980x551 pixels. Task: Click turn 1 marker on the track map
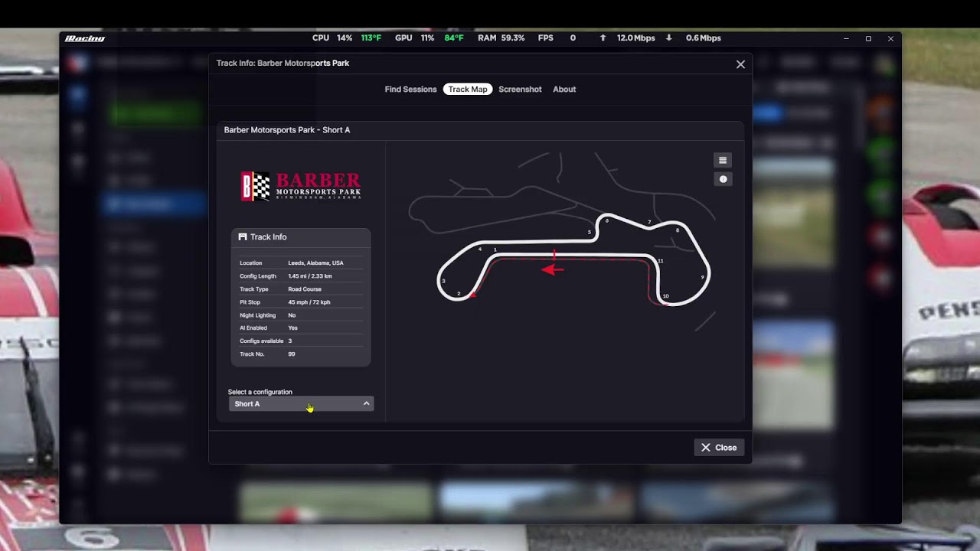pyautogui.click(x=495, y=249)
